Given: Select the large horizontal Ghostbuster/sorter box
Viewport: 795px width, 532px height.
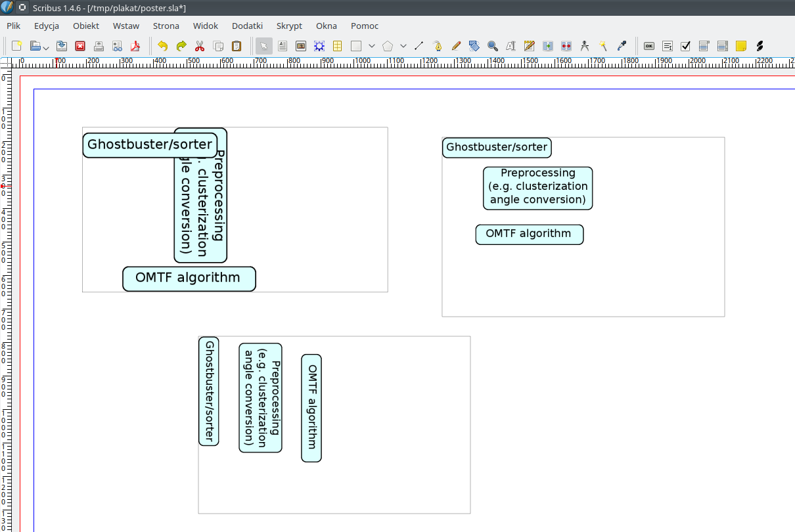Looking at the screenshot, I should [150, 145].
